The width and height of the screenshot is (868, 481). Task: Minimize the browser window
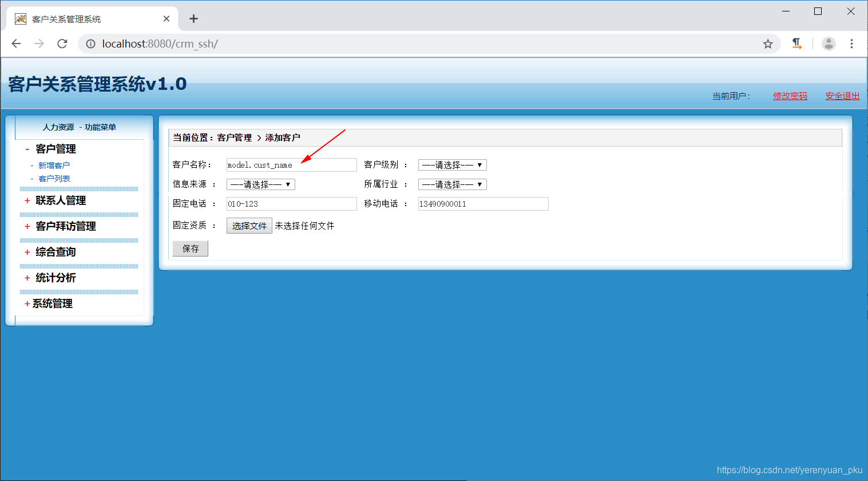pos(786,11)
